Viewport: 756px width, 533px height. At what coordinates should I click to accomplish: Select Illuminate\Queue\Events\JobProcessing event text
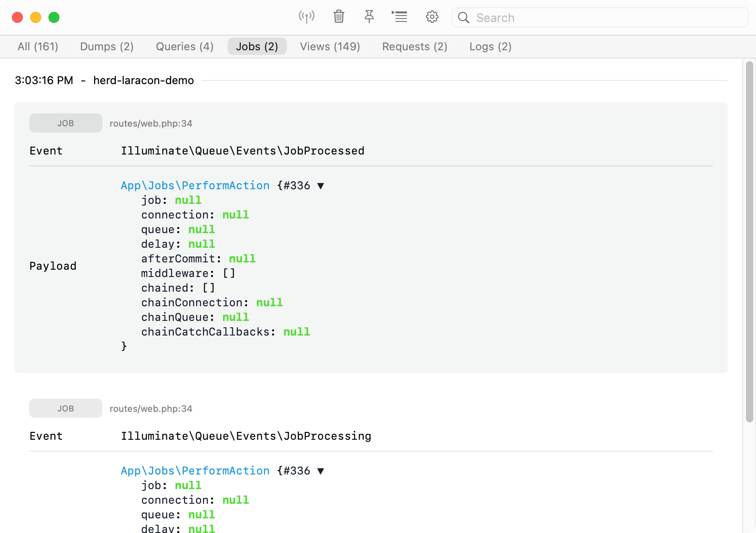(246, 436)
